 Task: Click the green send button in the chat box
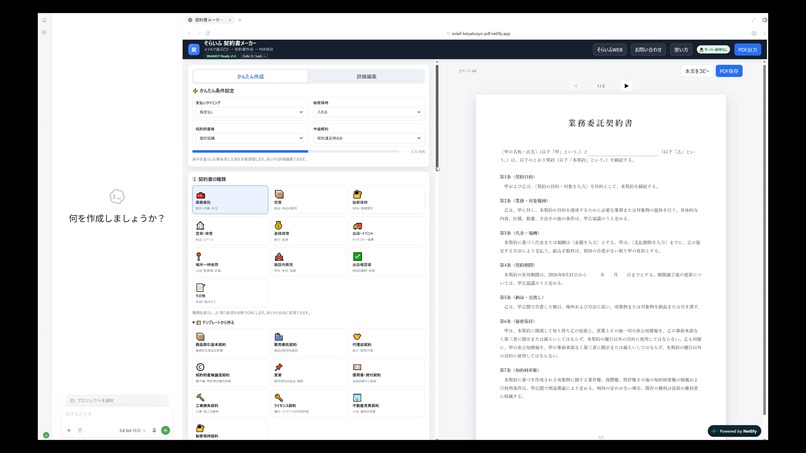pos(166,430)
